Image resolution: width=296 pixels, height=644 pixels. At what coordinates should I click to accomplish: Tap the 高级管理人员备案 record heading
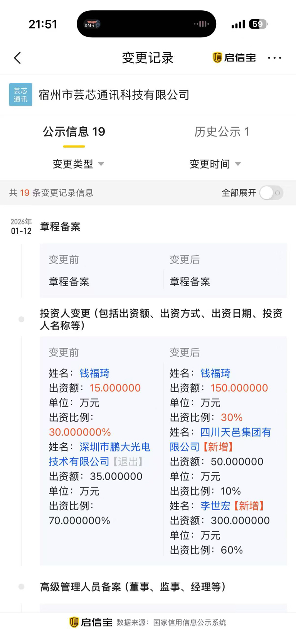[133, 587]
